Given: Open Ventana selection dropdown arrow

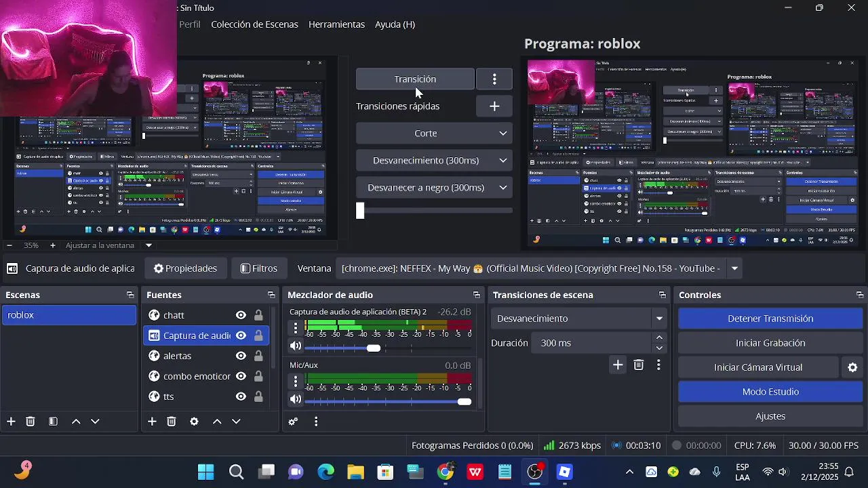Looking at the screenshot, I should (x=734, y=268).
